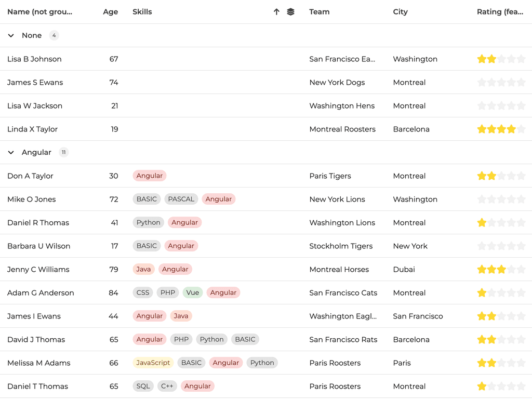The height and width of the screenshot is (399, 532).
Task: Click the Name column header
Action: 39,12
